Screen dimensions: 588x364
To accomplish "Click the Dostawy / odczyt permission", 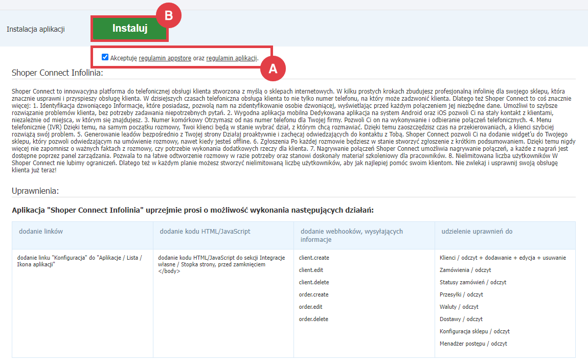I will [x=461, y=320].
